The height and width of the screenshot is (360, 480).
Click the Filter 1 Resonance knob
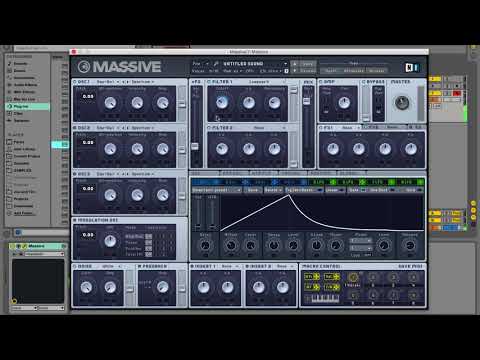tap(274, 103)
